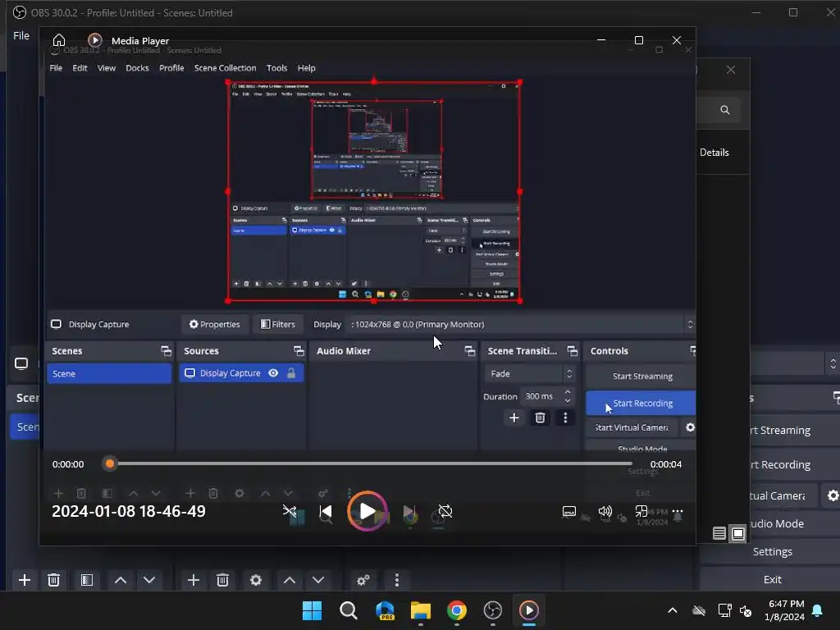
Task: Open scene filters in OBS toolbar
Action: coord(87,580)
